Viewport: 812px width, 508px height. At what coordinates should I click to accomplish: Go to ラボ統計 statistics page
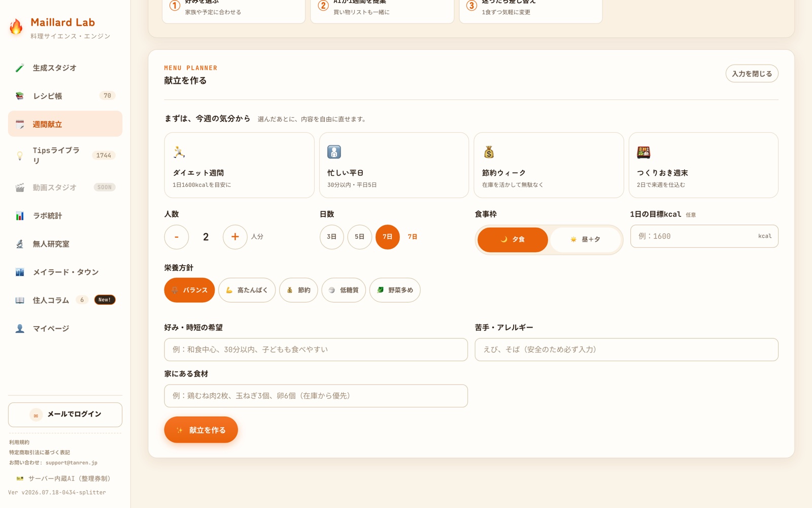click(x=65, y=216)
